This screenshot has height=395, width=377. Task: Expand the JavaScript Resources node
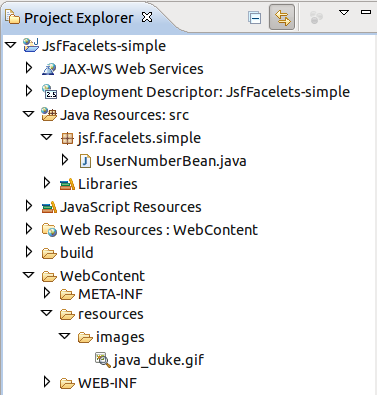click(29, 207)
